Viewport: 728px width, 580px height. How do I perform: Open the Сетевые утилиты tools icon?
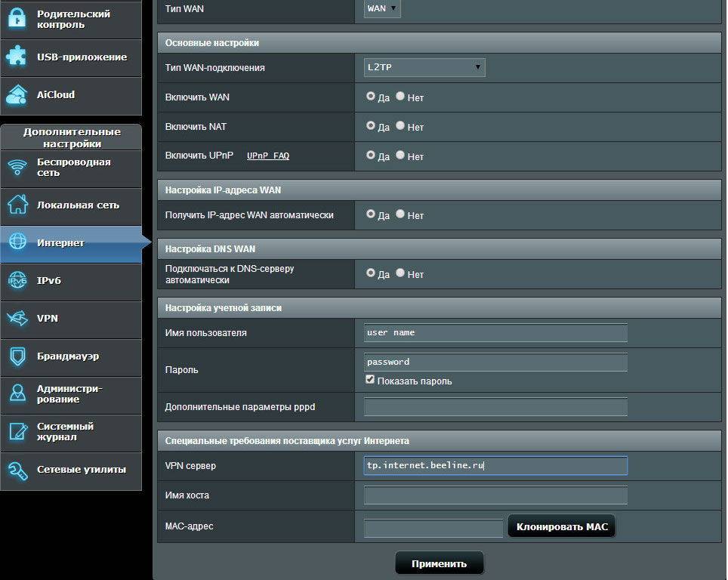(17, 470)
